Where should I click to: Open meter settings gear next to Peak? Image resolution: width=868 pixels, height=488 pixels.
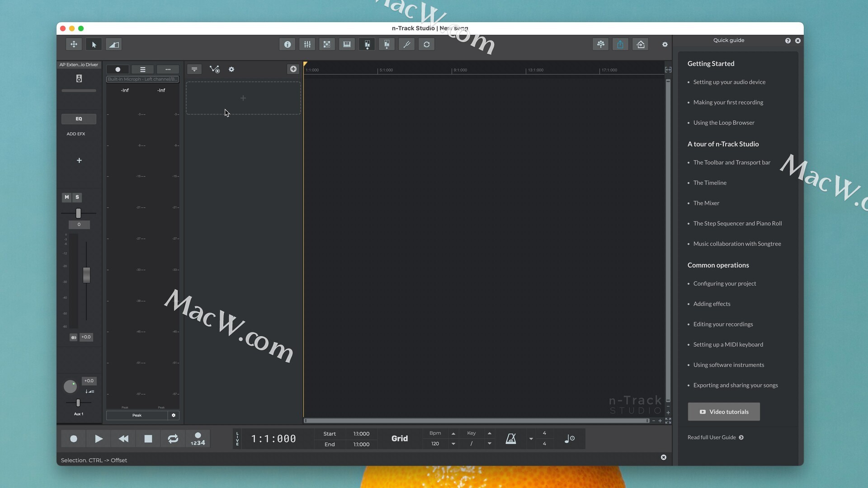pyautogui.click(x=174, y=415)
